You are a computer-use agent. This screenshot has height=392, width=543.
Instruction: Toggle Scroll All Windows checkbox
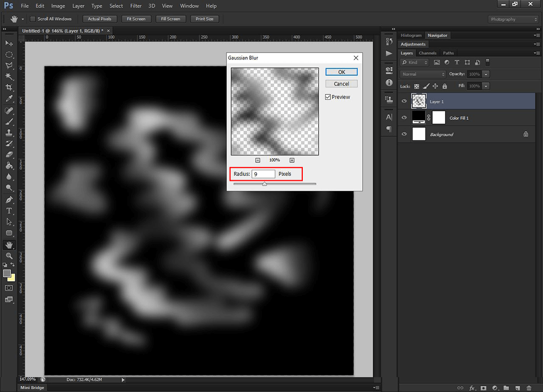click(x=33, y=19)
